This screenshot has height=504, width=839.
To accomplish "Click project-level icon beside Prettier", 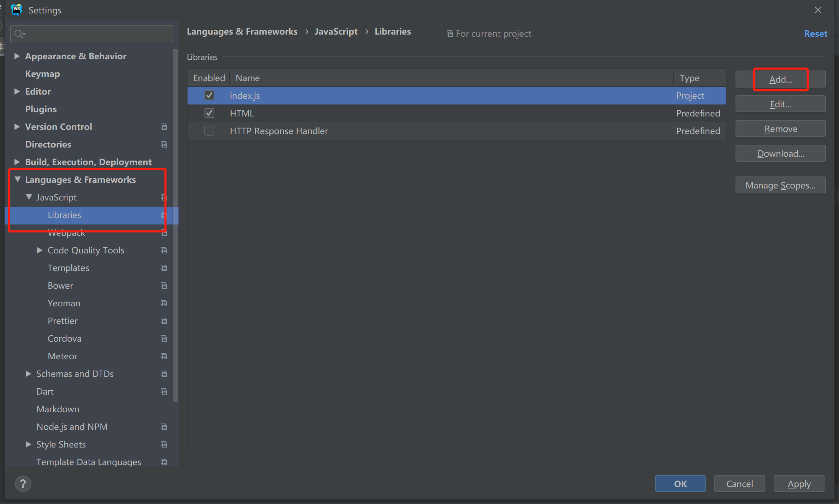I will click(163, 321).
